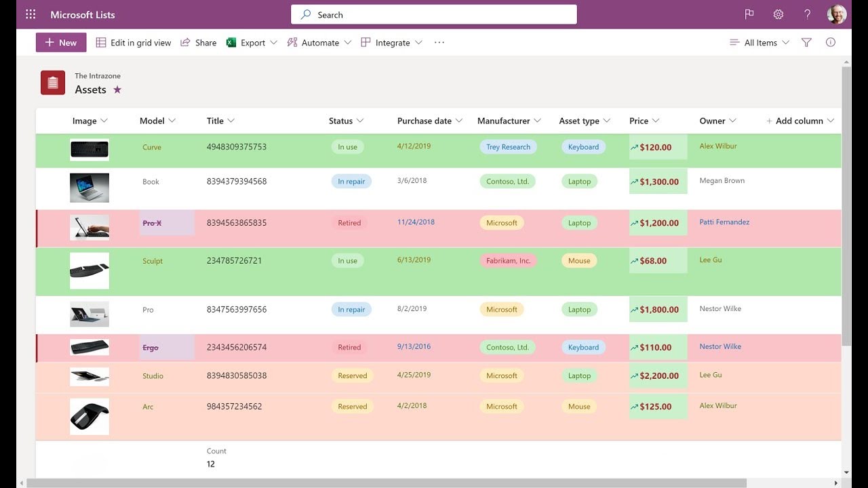Open the help question mark icon
This screenshot has width=868, height=488.
(808, 14)
